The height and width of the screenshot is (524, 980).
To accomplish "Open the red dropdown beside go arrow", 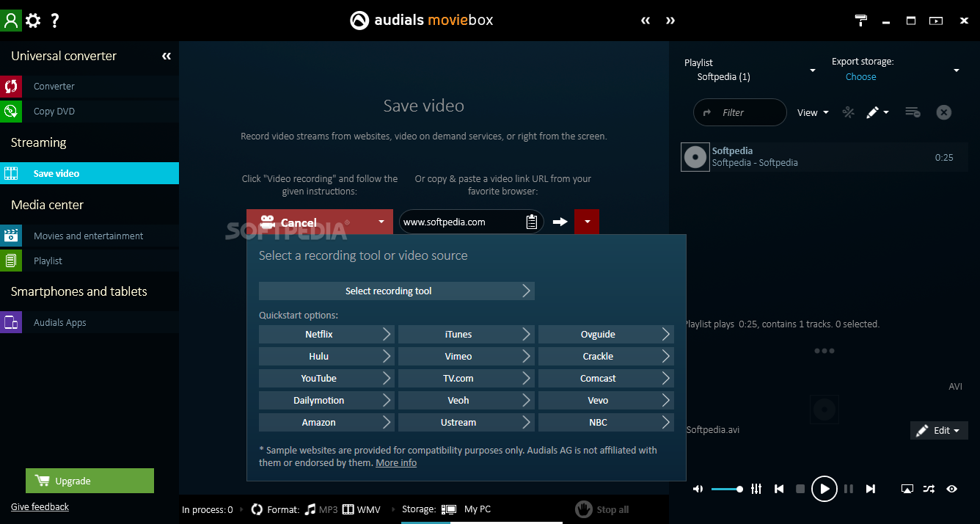I will point(588,222).
